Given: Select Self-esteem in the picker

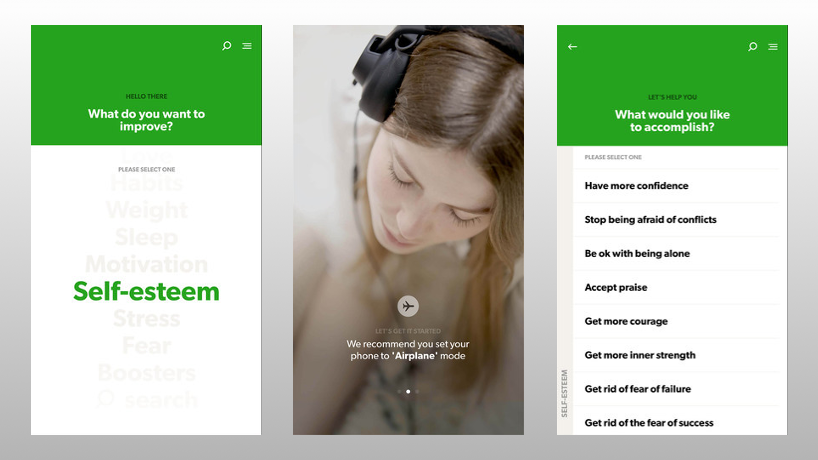Looking at the screenshot, I should pyautogui.click(x=146, y=291).
